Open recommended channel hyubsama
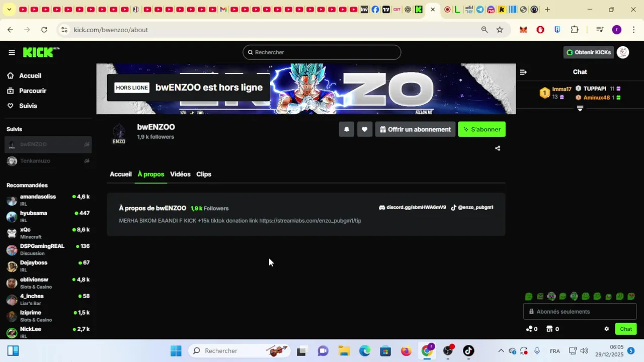The width and height of the screenshot is (644, 362). click(48, 216)
